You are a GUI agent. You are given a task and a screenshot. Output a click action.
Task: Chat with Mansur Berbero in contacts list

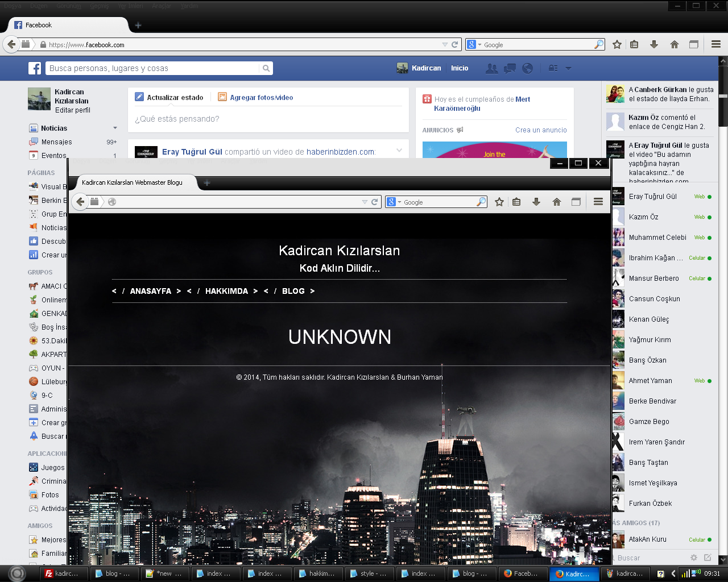[x=662, y=278]
